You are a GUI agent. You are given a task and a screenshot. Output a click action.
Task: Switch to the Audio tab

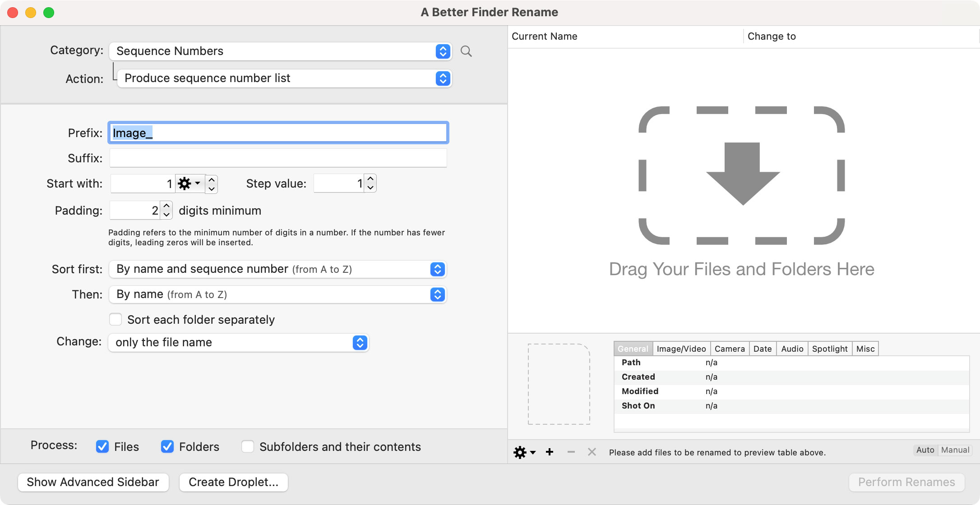(792, 349)
